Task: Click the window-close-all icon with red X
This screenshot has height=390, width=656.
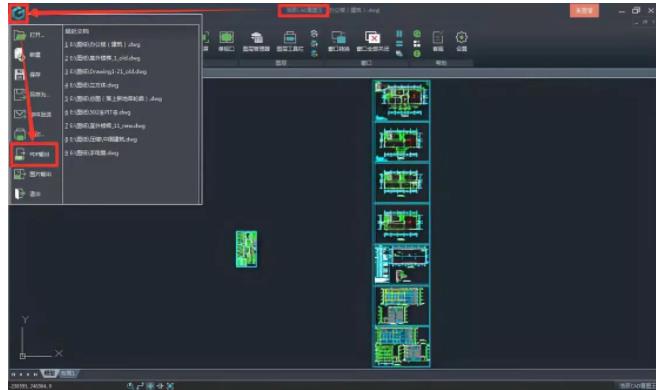Action: [x=372, y=41]
